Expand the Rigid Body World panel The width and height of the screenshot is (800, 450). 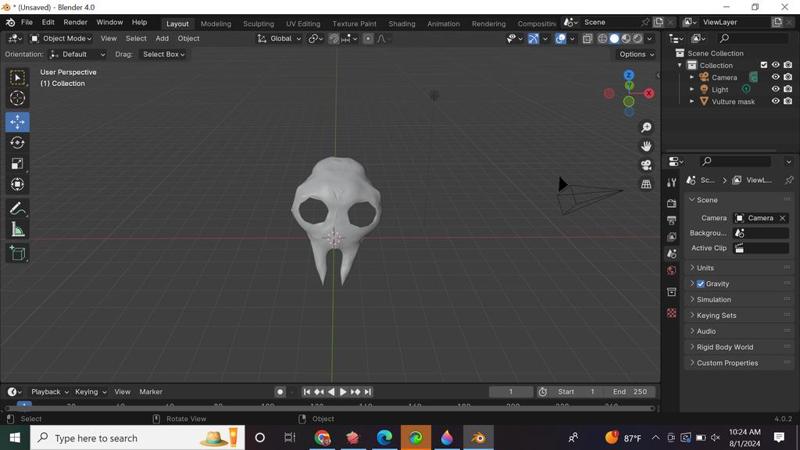pos(724,347)
